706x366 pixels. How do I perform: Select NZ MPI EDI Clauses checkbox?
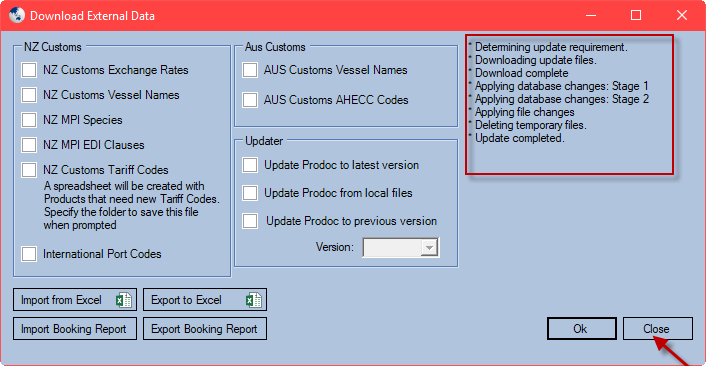pyautogui.click(x=29, y=145)
